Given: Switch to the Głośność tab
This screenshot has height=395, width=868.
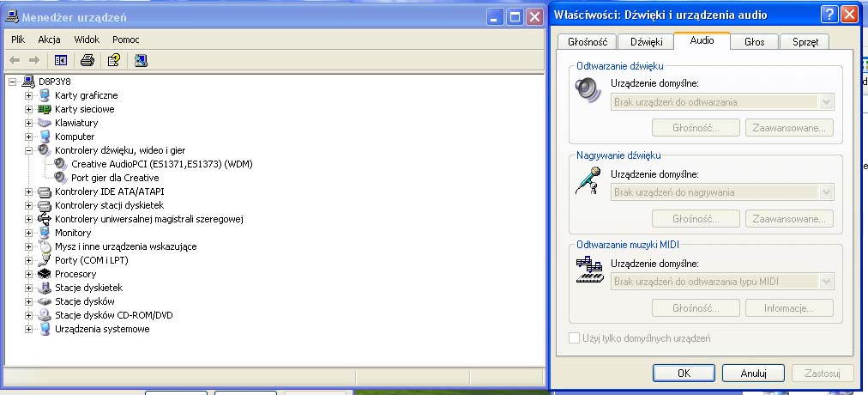Looking at the screenshot, I should [x=588, y=41].
